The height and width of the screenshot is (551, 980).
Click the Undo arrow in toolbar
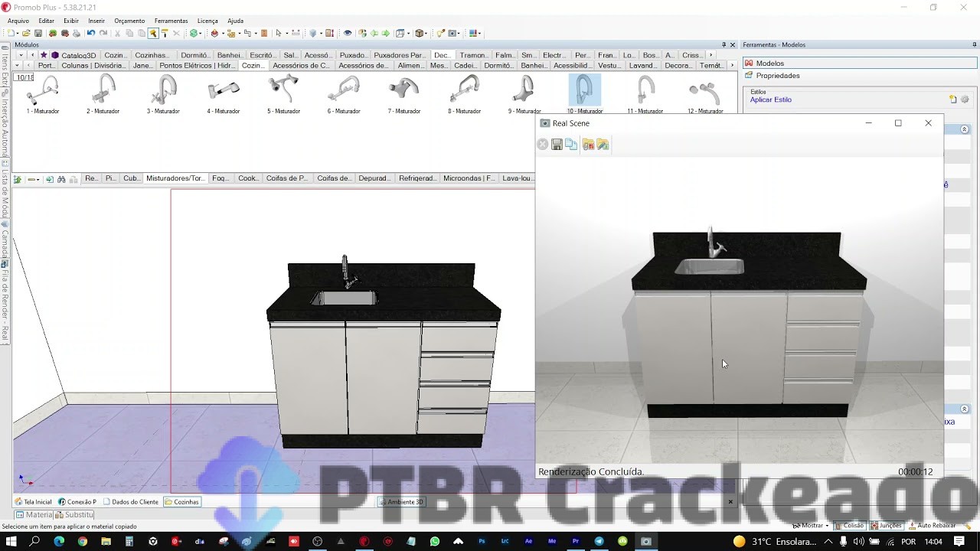coord(90,33)
